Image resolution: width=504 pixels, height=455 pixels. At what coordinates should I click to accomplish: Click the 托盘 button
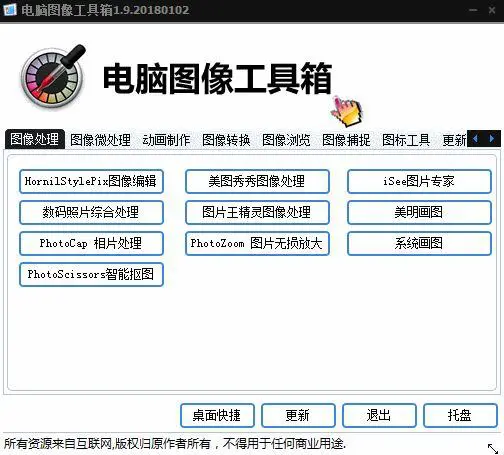(x=460, y=415)
